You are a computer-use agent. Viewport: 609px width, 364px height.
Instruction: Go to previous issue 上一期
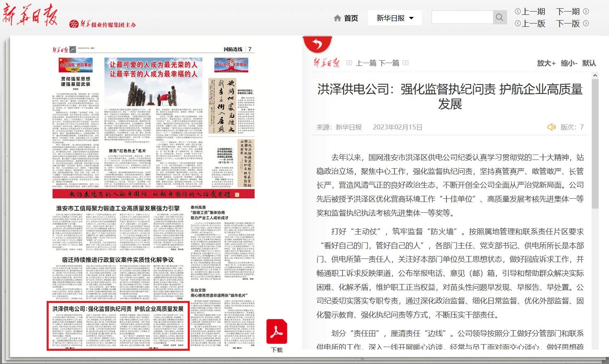point(533,12)
